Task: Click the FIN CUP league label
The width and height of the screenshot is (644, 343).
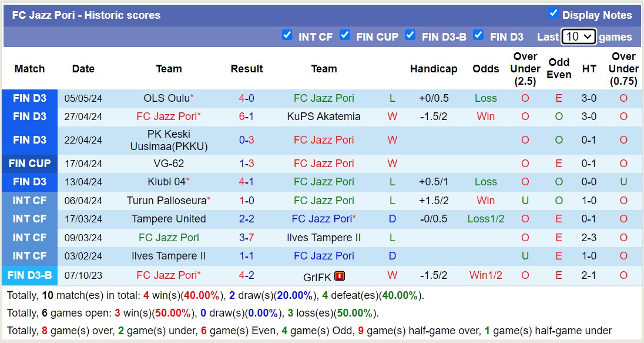Action: point(29,164)
